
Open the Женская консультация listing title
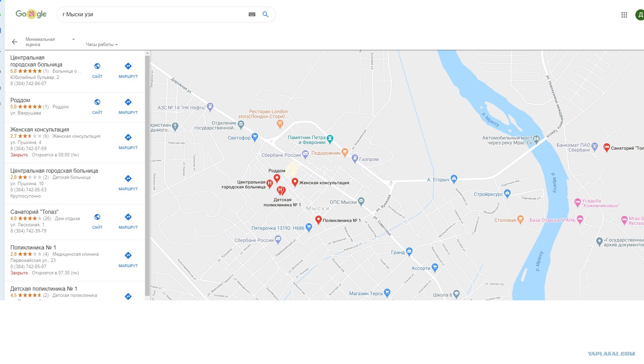point(39,129)
